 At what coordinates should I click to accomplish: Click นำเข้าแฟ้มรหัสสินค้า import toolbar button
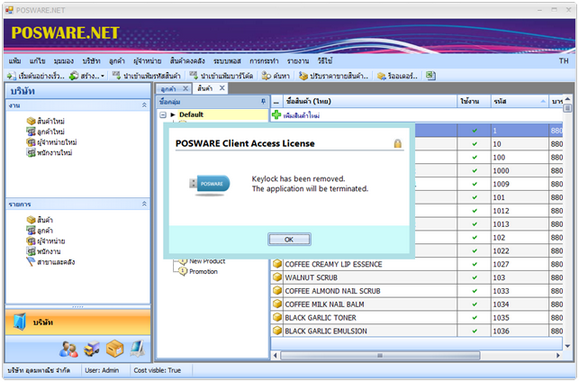click(146, 76)
